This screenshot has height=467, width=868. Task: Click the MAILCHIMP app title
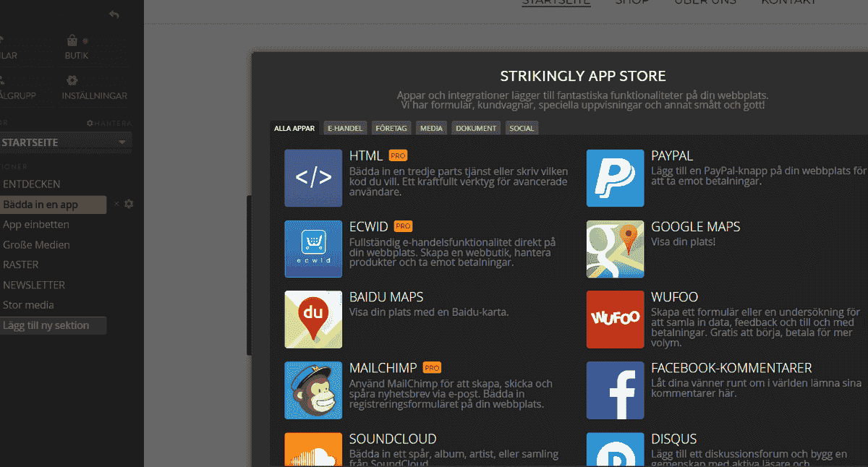click(383, 368)
